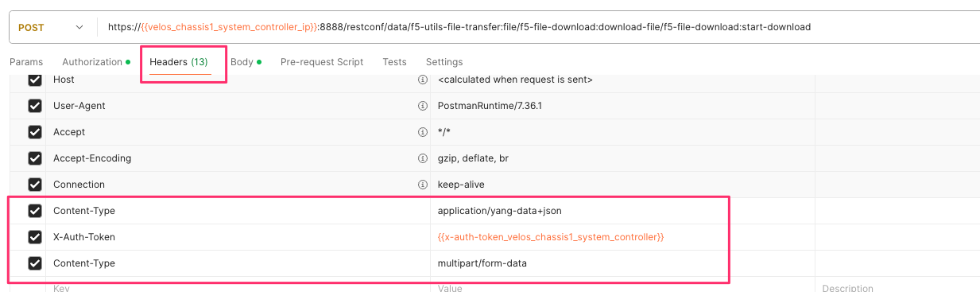
Task: Uncheck the User-Agent header checkbox
Action: pyautogui.click(x=35, y=106)
